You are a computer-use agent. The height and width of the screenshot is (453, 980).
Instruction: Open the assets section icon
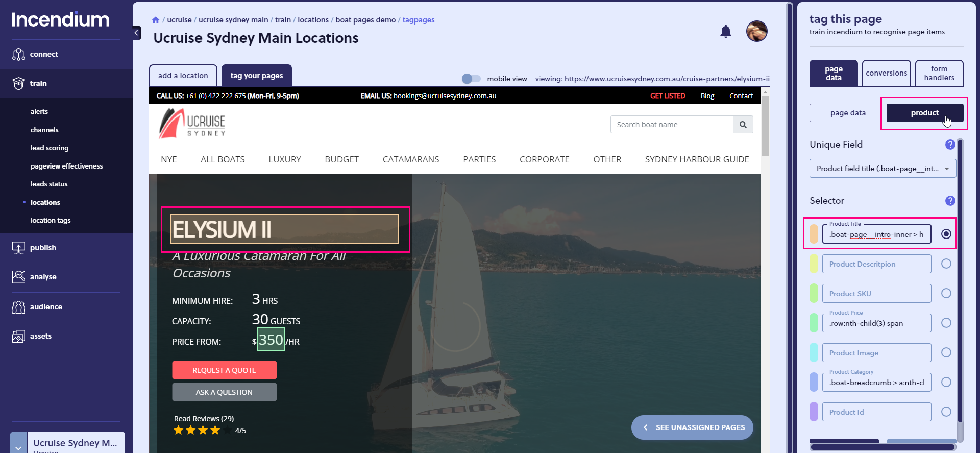pyautogui.click(x=18, y=336)
